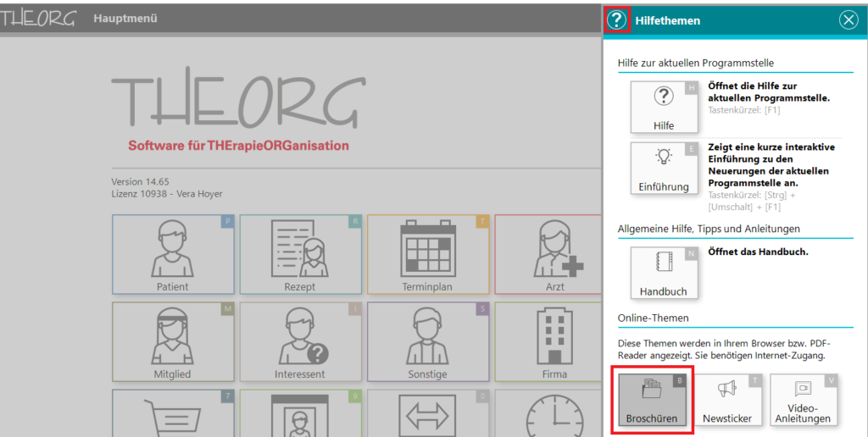Screen dimensions: 868x437
Task: Select the tile with the portrait frame icon
Action: coord(300,413)
